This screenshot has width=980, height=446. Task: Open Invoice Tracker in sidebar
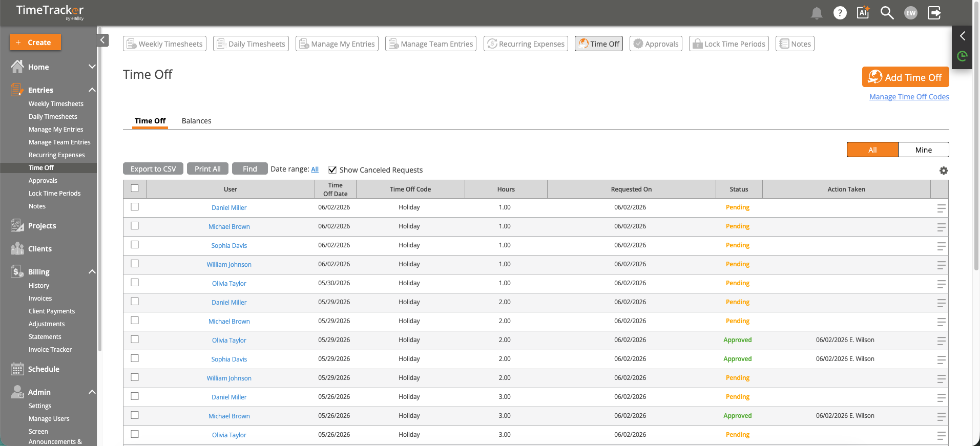point(50,350)
